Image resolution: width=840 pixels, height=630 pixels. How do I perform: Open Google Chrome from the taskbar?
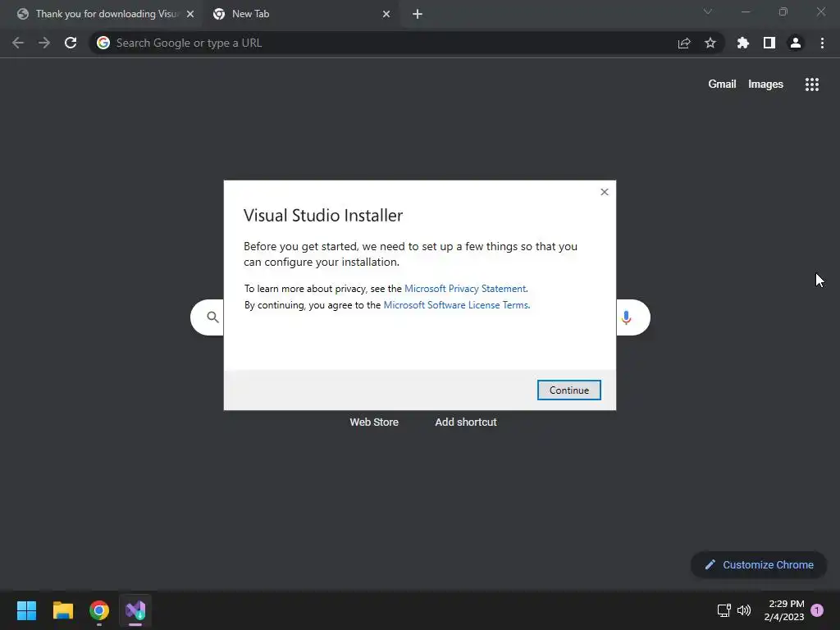pos(99,610)
